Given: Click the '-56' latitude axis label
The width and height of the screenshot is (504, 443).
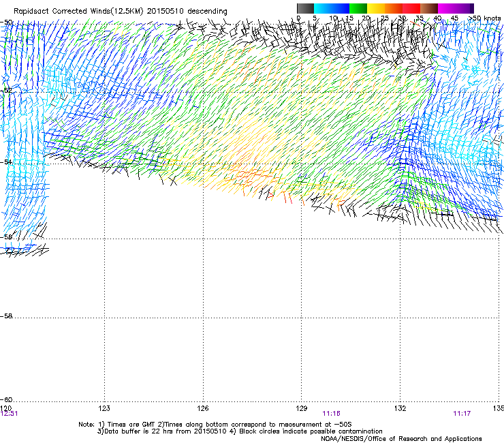Looking at the screenshot, I should point(6,236).
